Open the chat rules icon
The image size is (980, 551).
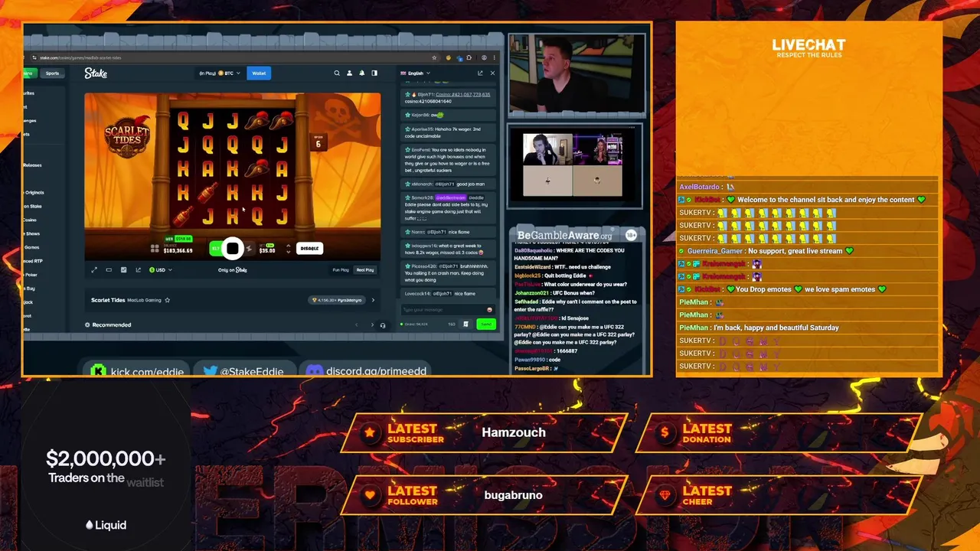point(465,324)
